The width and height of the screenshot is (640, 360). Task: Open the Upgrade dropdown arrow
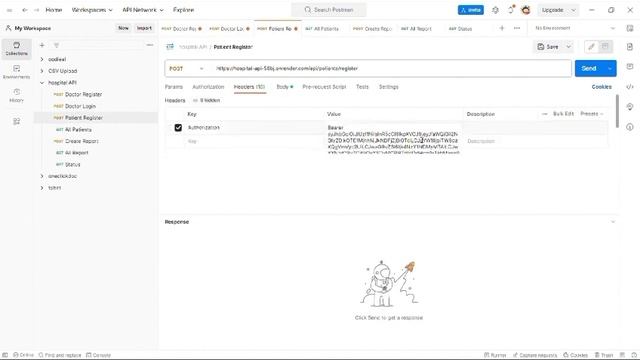click(573, 10)
